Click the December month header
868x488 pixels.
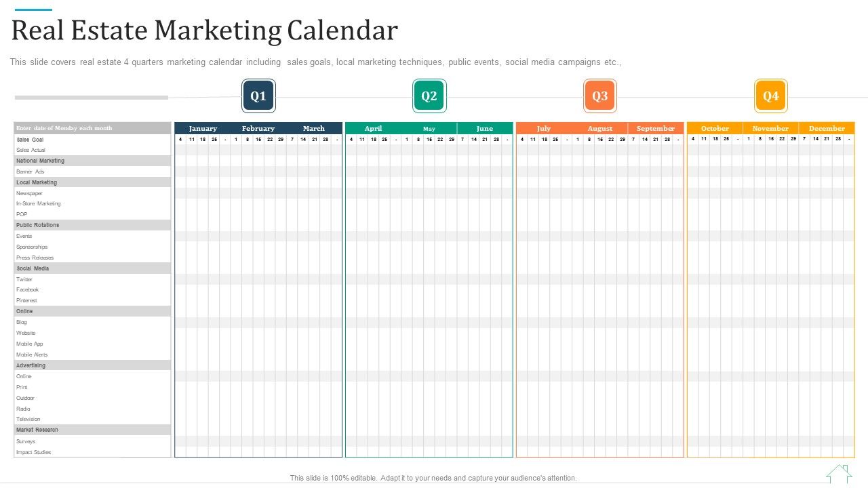(827, 128)
